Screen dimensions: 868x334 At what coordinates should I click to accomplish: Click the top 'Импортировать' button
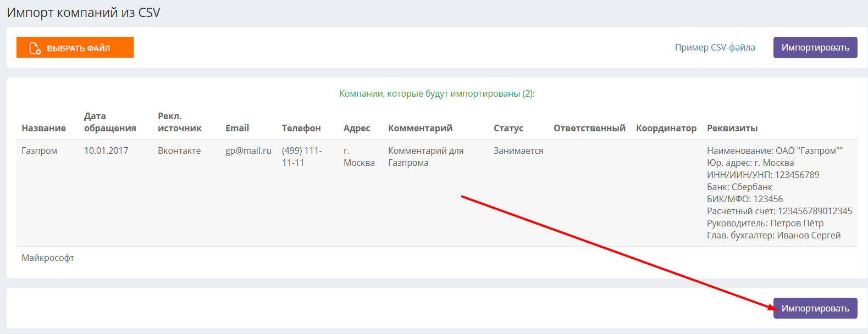(x=815, y=47)
